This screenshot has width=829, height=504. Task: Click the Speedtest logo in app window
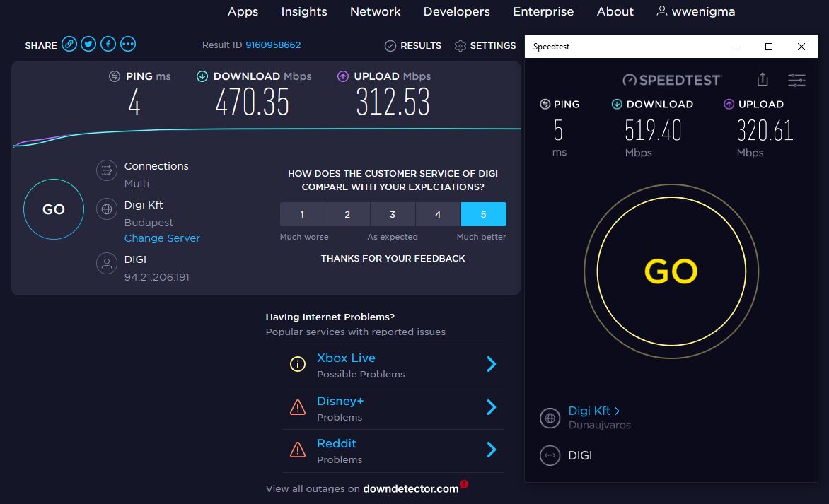(672, 80)
